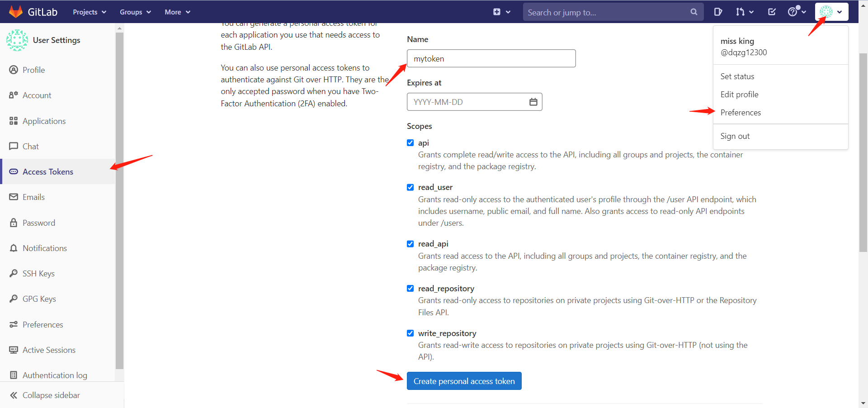
Task: Click the GitLab fox logo
Action: point(16,12)
